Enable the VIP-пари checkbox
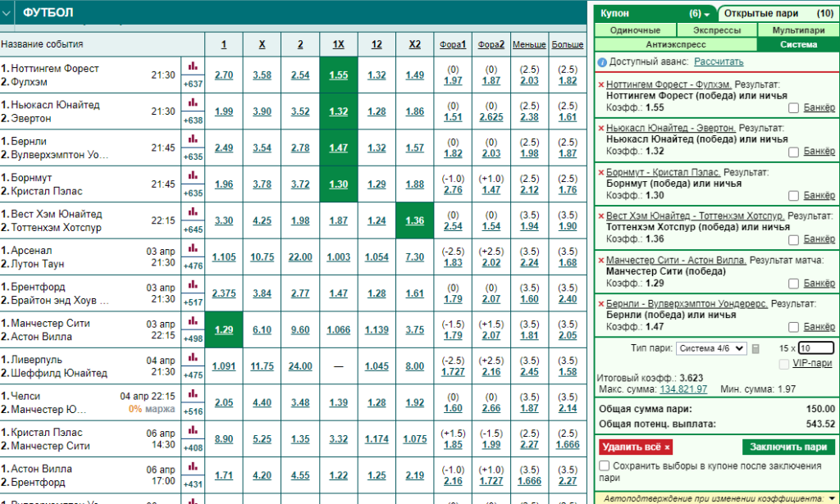840x504 pixels. pyautogui.click(x=783, y=364)
